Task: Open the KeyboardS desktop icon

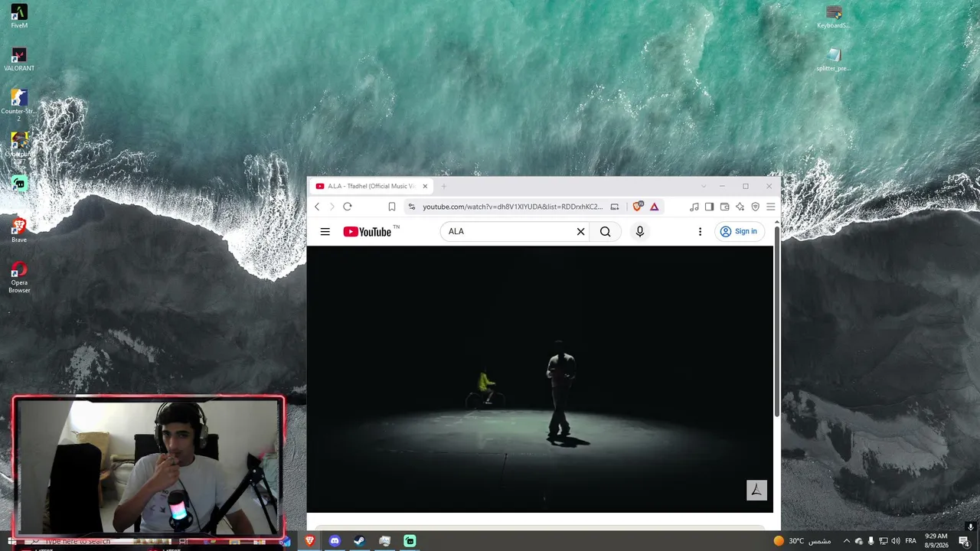Action: (834, 16)
